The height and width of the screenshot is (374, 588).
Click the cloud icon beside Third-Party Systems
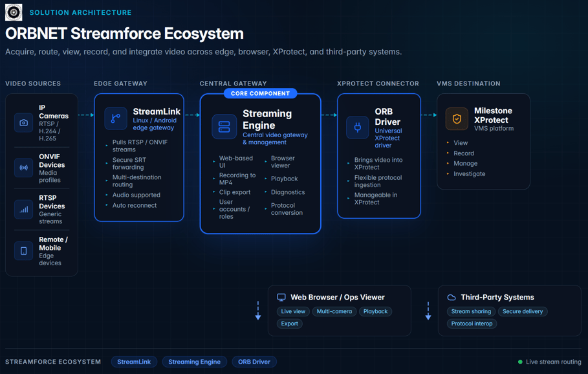click(452, 298)
